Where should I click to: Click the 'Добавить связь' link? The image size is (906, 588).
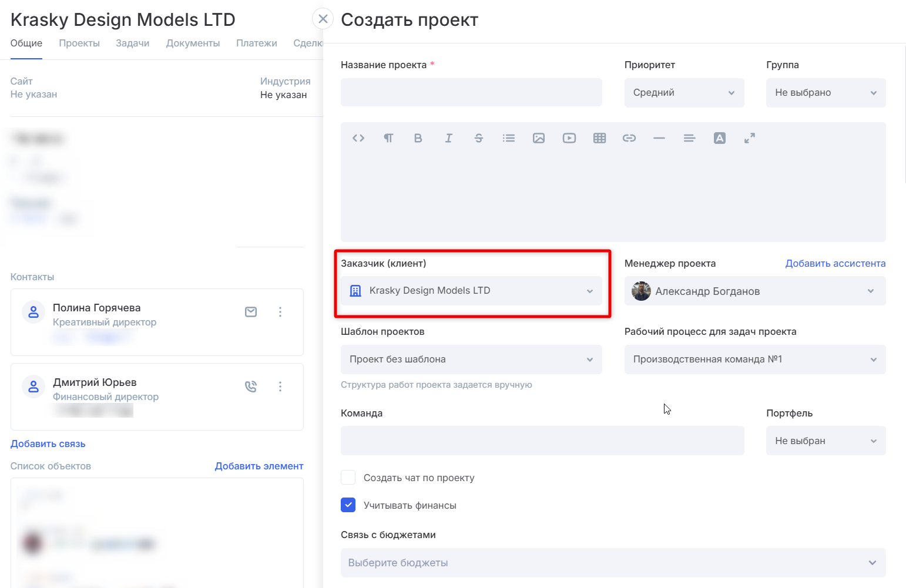click(48, 444)
